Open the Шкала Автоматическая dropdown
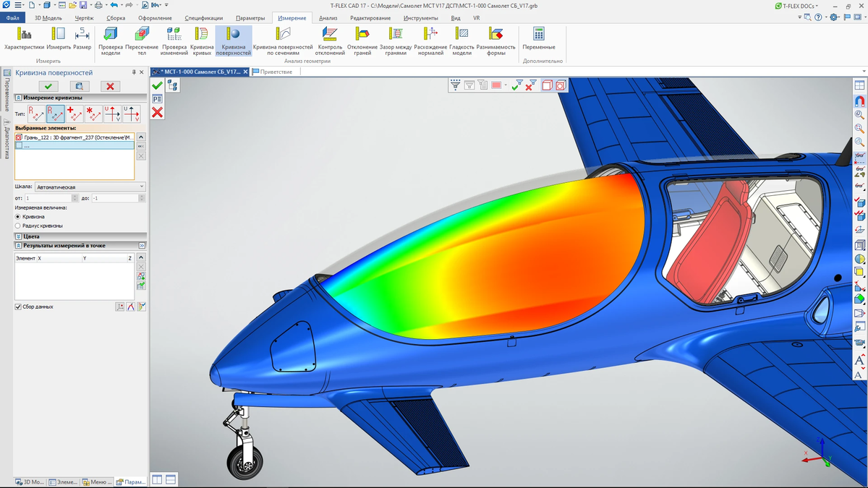868x488 pixels. [x=90, y=187]
